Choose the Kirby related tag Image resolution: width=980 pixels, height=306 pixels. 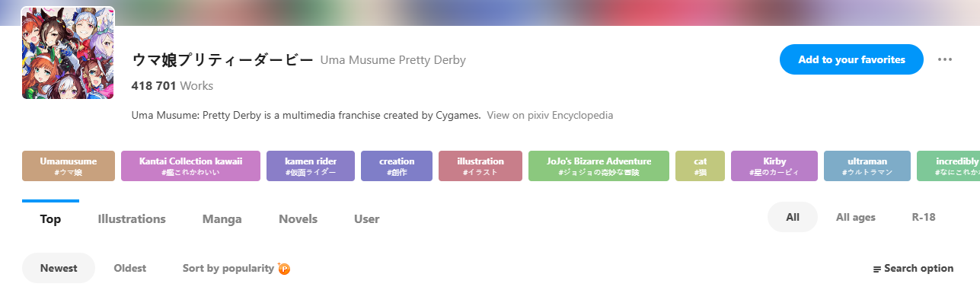coord(774,166)
